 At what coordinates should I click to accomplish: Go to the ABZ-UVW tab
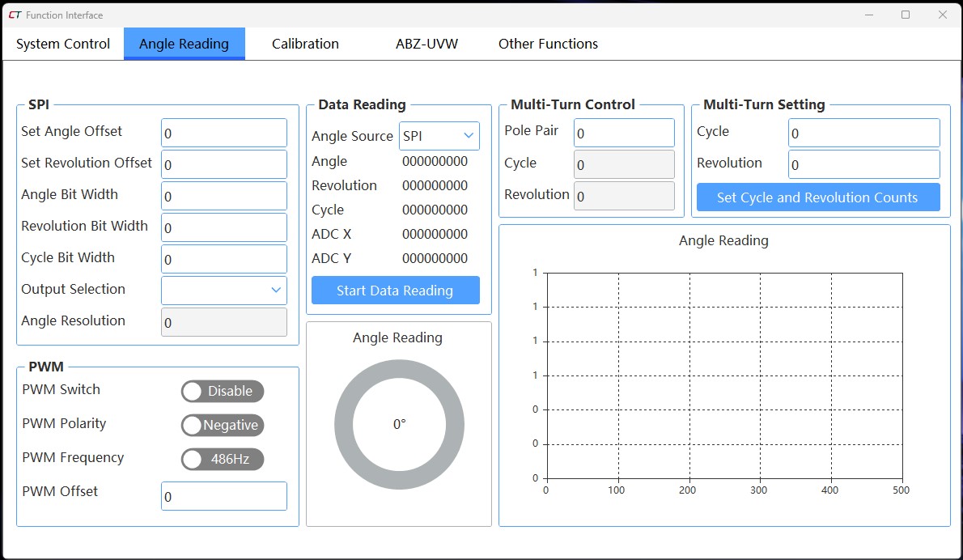coord(426,44)
